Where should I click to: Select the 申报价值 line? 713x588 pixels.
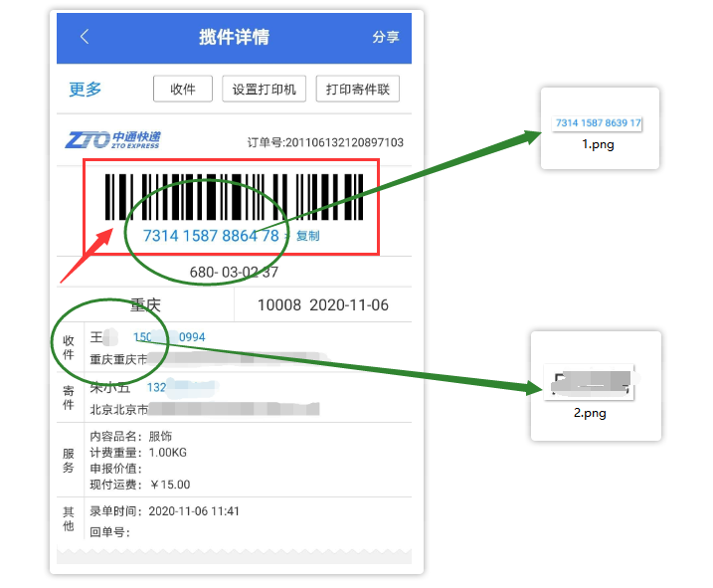tap(116, 469)
